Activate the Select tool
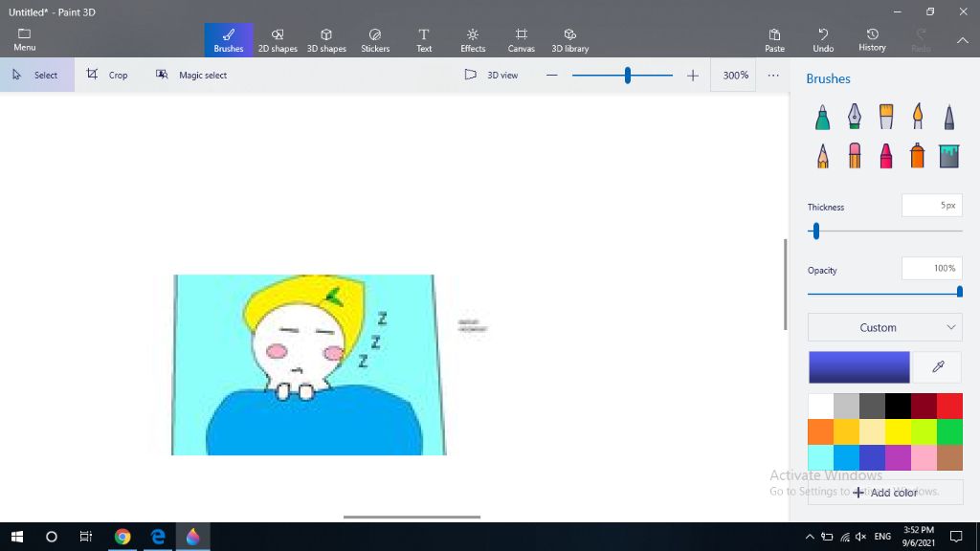Viewport: 980px width, 551px height. click(x=37, y=75)
